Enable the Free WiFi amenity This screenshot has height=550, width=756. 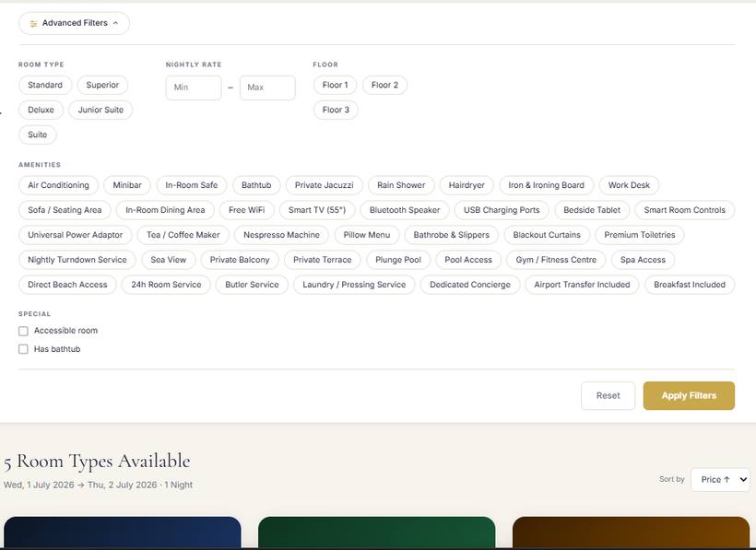247,210
